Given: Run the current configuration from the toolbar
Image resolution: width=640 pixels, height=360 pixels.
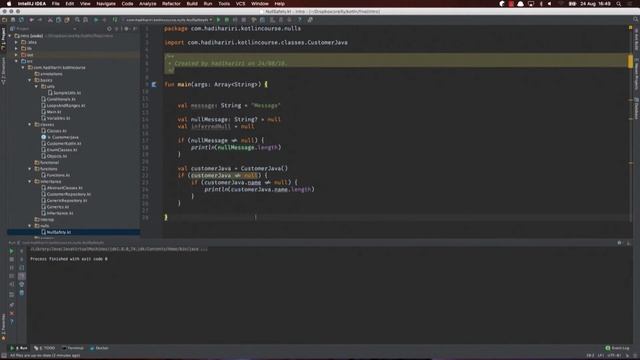Looking at the screenshot, I should pos(218,20).
